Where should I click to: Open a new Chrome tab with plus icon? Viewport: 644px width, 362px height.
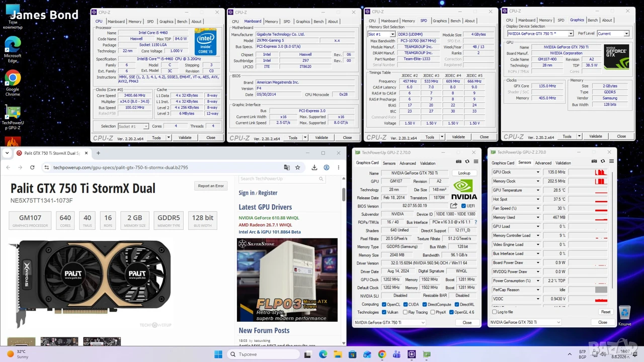pyautogui.click(x=98, y=153)
